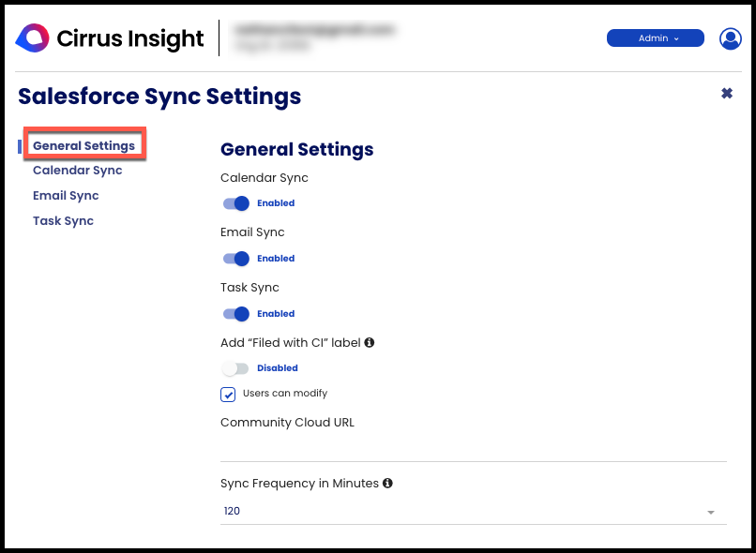Click the Disabled status label
The width and height of the screenshot is (756, 553).
point(278,368)
